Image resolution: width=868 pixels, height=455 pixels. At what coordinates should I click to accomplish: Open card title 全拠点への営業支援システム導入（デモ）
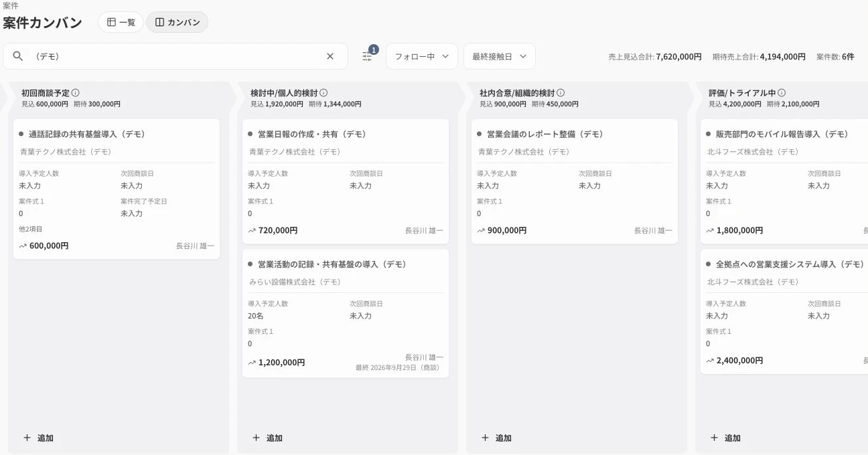[790, 264]
